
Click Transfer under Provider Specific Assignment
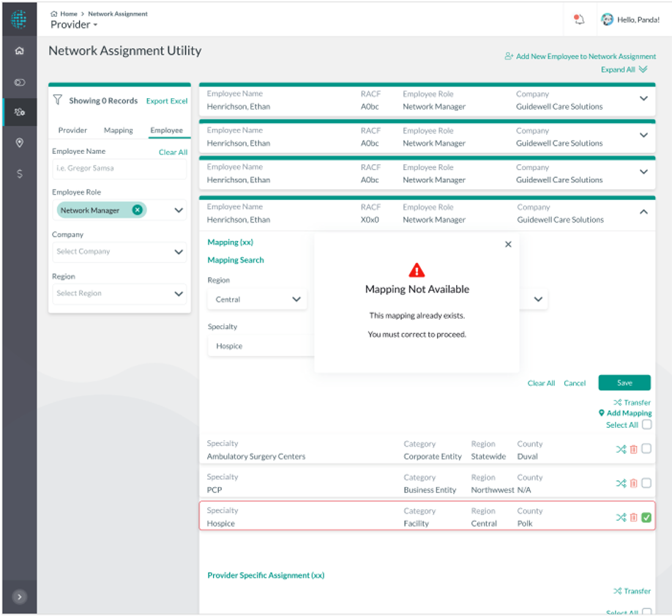632,591
